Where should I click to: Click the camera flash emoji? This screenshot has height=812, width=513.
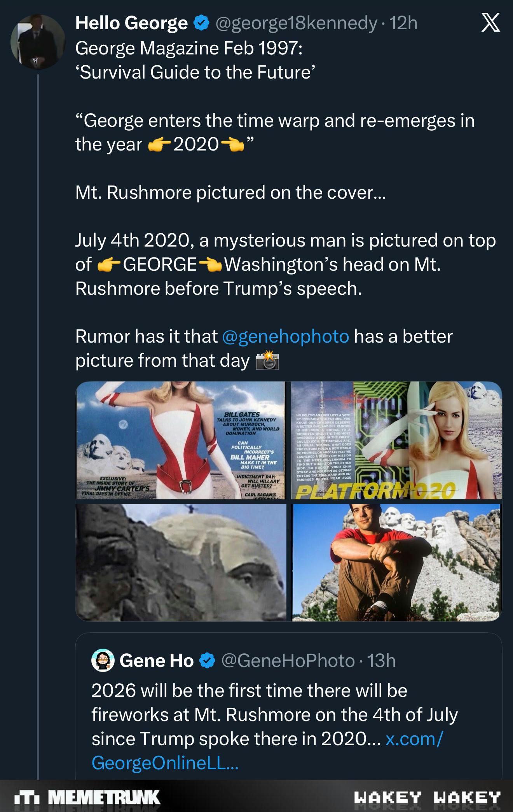[x=267, y=360]
